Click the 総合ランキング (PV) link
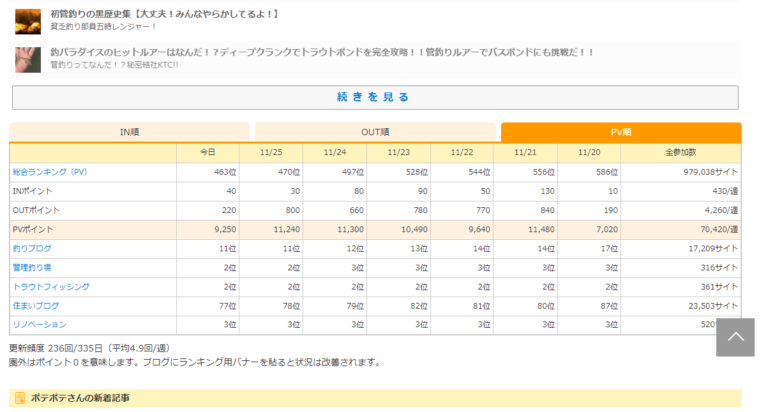The image size is (768, 412). point(50,172)
